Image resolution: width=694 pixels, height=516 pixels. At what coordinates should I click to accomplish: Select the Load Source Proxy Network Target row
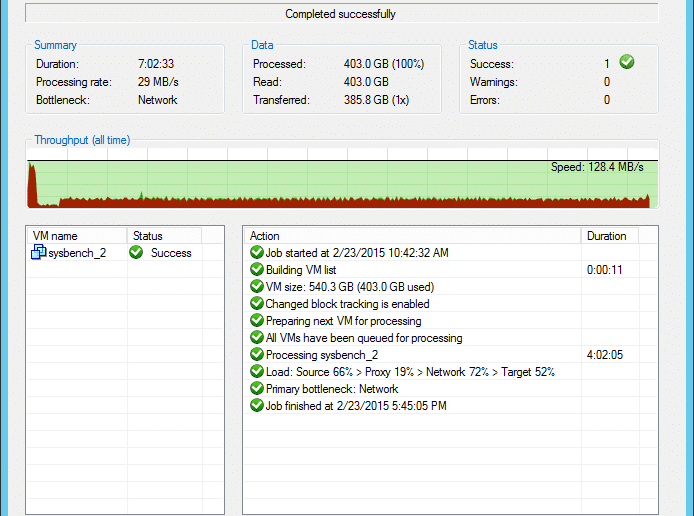coord(451,372)
